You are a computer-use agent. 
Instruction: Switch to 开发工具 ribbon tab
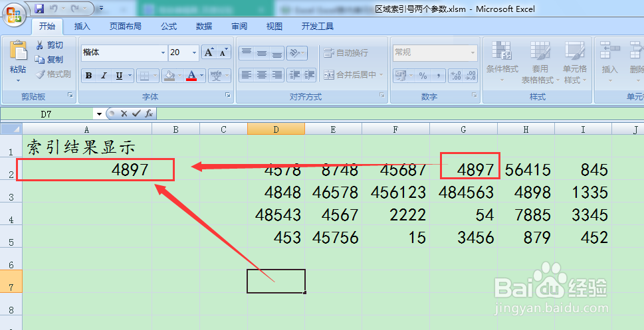point(318,27)
